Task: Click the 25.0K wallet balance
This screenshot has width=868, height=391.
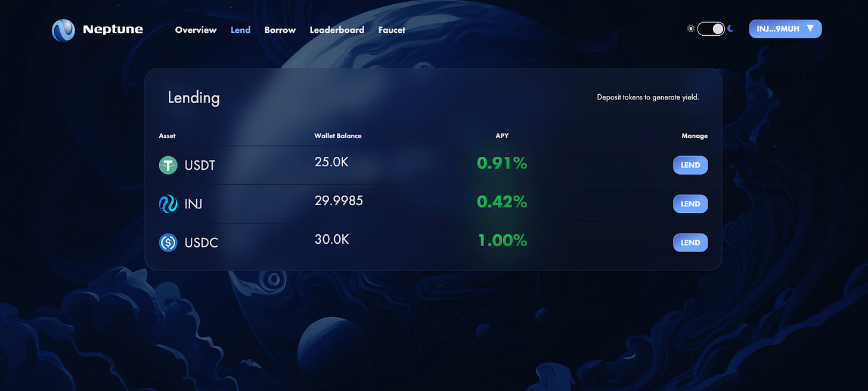Action: (x=331, y=162)
